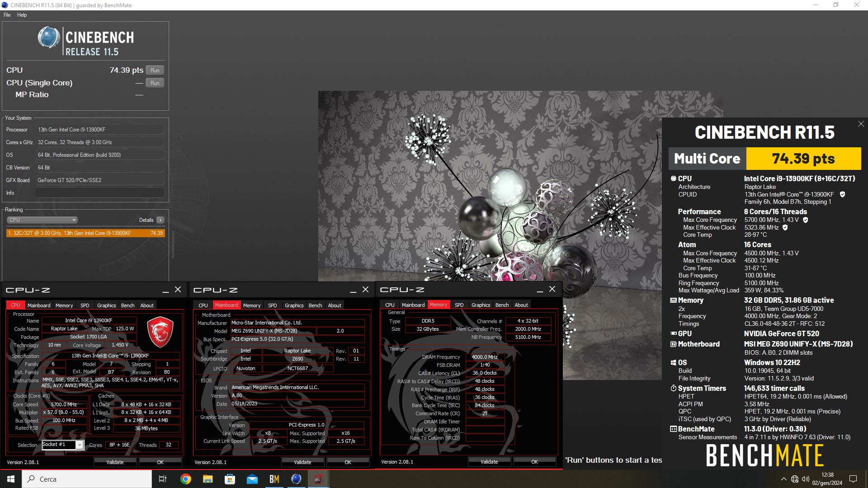
Task: Open Bench tab in first CPU-Z window
Action: click(x=128, y=305)
